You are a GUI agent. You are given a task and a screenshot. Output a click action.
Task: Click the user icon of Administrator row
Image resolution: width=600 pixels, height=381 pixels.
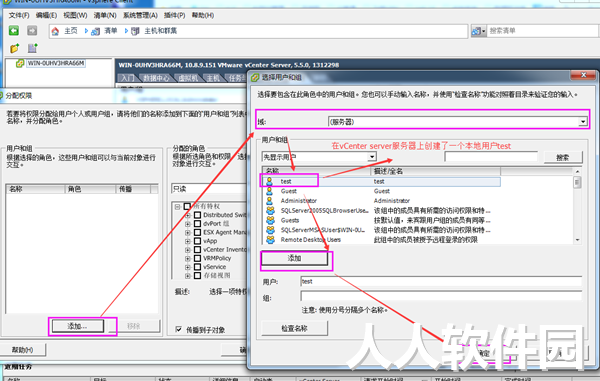270,200
